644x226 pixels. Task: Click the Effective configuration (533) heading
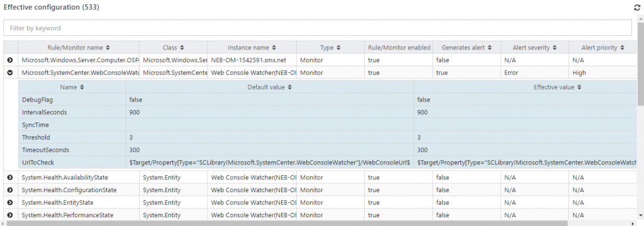tap(52, 8)
